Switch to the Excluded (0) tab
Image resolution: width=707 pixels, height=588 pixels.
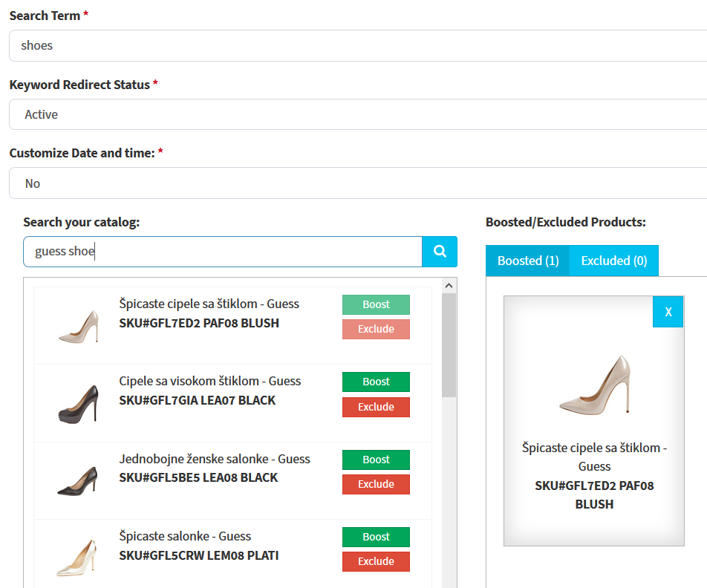pyautogui.click(x=614, y=261)
